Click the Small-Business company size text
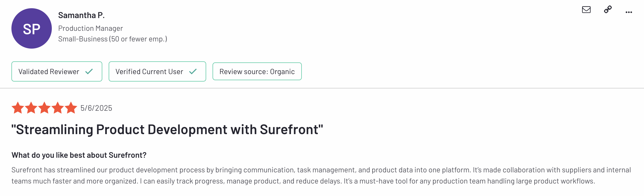 (x=112, y=39)
